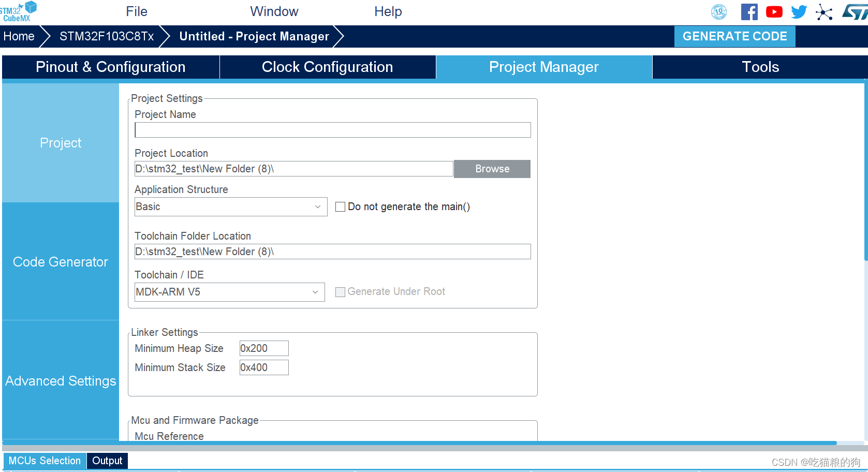868x472 pixels.
Task: Click the Application Structure label
Action: click(181, 189)
